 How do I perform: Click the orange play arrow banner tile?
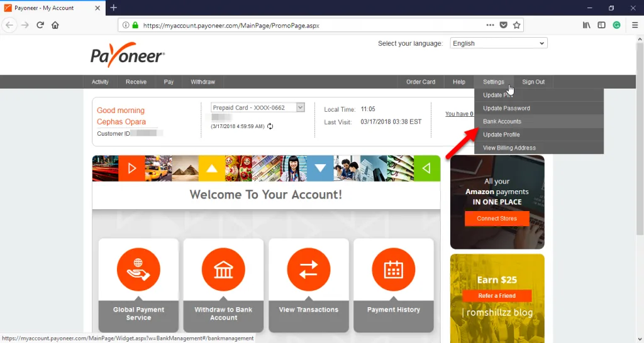(132, 168)
